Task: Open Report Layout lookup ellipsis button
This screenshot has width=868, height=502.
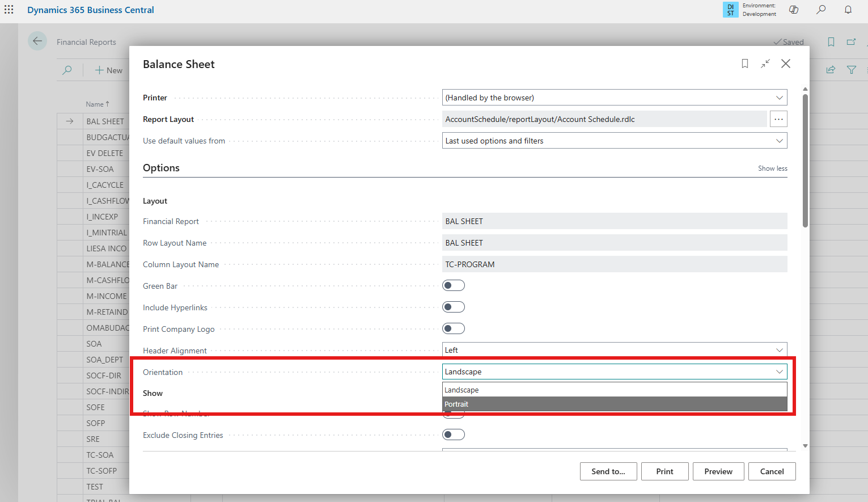Action: 778,119
